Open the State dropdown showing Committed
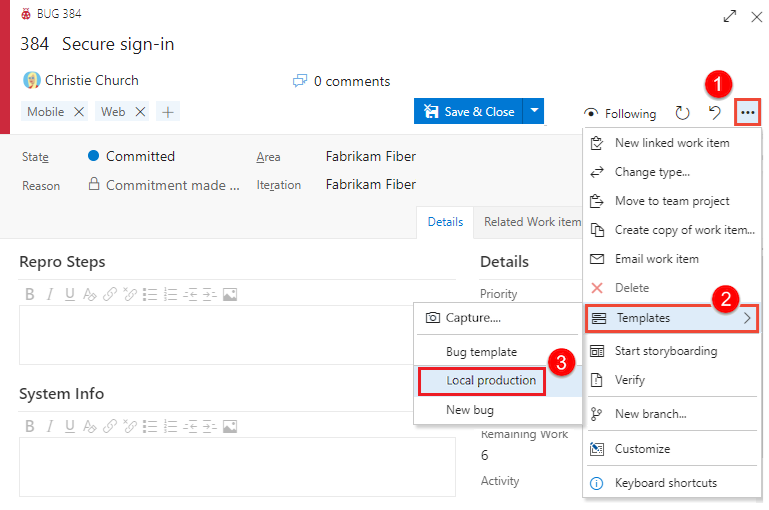Image resolution: width=769 pixels, height=510 pixels. 140,156
